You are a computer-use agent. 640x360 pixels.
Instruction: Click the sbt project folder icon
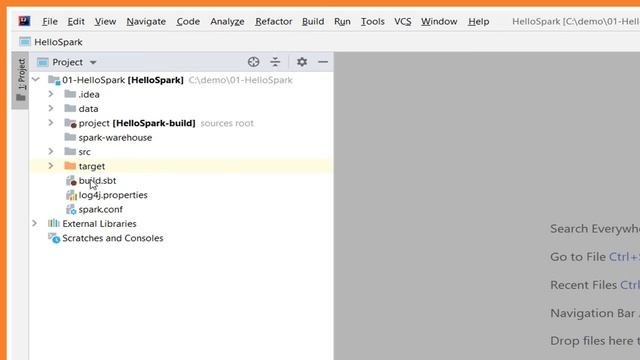(71, 123)
